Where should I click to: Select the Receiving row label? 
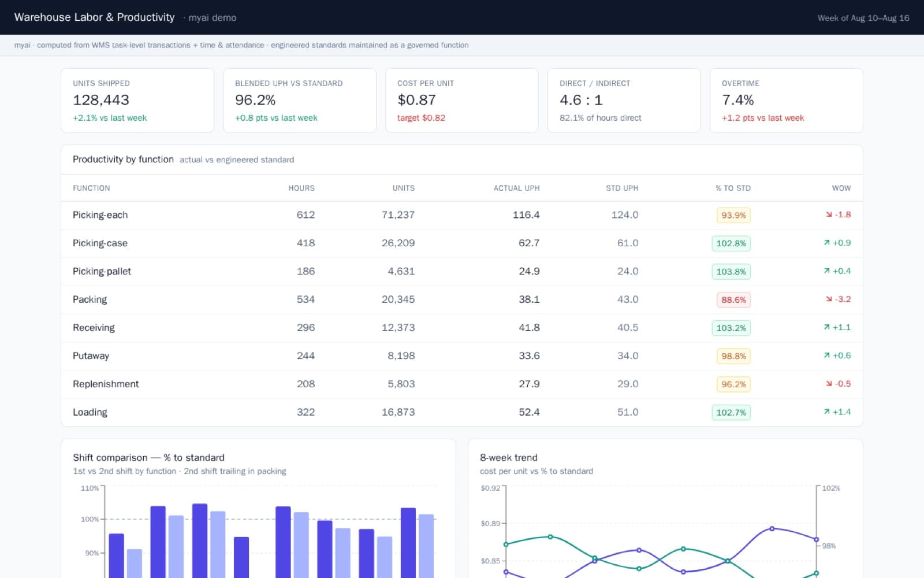point(94,328)
